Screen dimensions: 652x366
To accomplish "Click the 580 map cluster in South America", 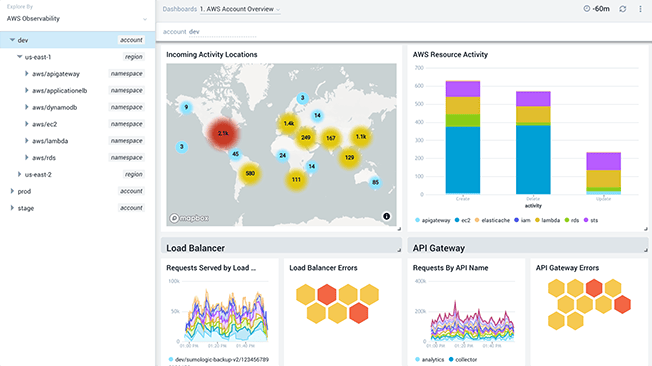I will point(250,173).
